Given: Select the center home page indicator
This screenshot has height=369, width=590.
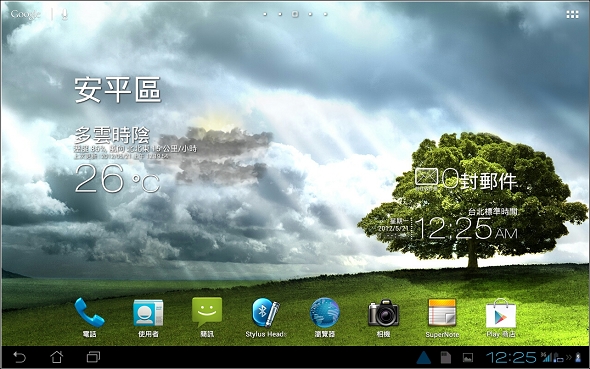Looking at the screenshot, I should pyautogui.click(x=295, y=14).
